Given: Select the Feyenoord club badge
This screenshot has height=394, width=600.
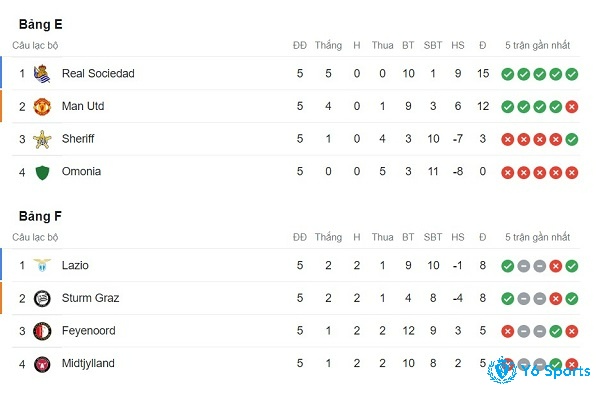Looking at the screenshot, I should point(42,331).
